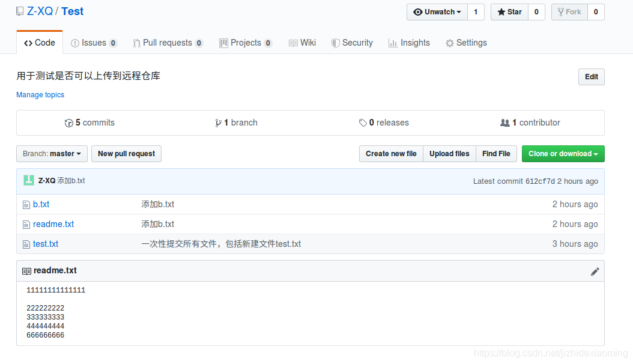633x364 pixels.
Task: Open the commit message in the b.txt row
Action: point(158,205)
